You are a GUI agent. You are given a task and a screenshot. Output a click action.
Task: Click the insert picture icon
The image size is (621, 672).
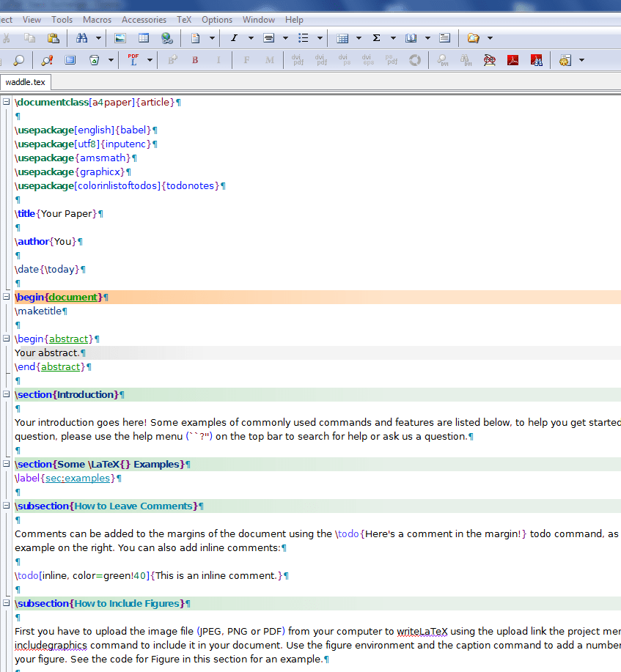coord(120,38)
